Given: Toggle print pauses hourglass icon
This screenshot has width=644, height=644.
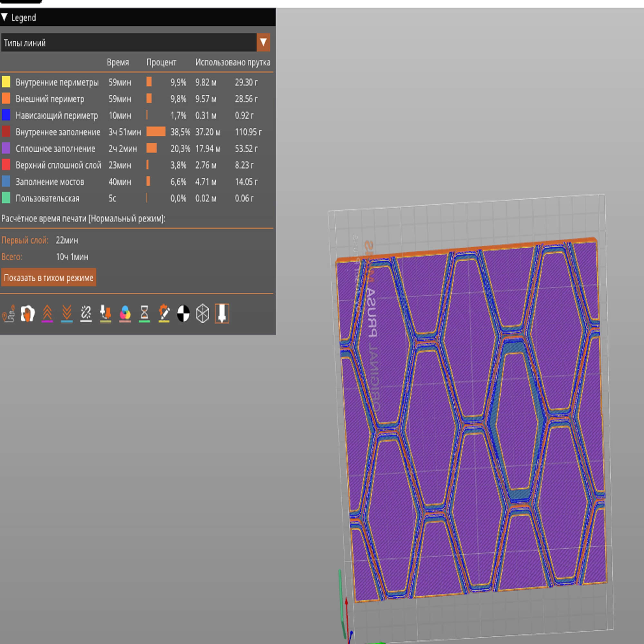Looking at the screenshot, I should tap(144, 313).
